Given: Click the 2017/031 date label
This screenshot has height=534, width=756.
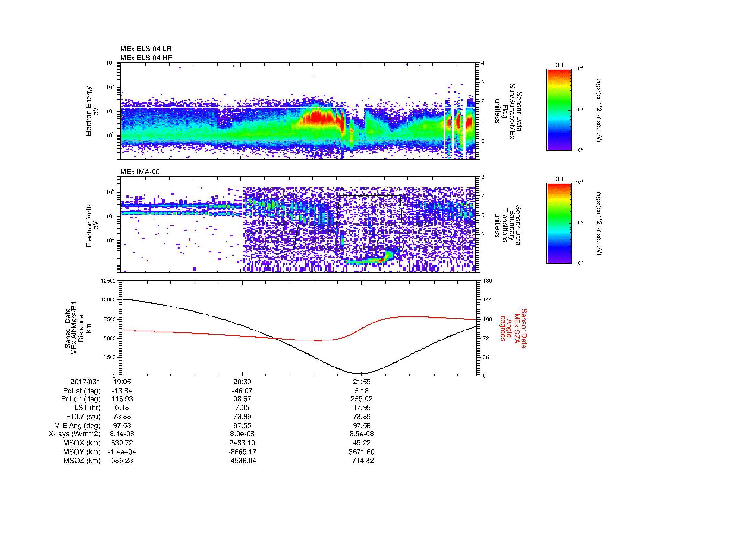Looking at the screenshot, I should (x=85, y=382).
